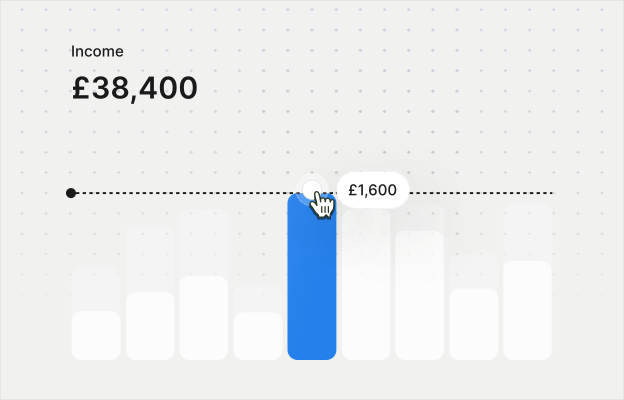Screen dimensions: 624x400
Task: Select the eighth solid white bar from left
Action: 473,324
